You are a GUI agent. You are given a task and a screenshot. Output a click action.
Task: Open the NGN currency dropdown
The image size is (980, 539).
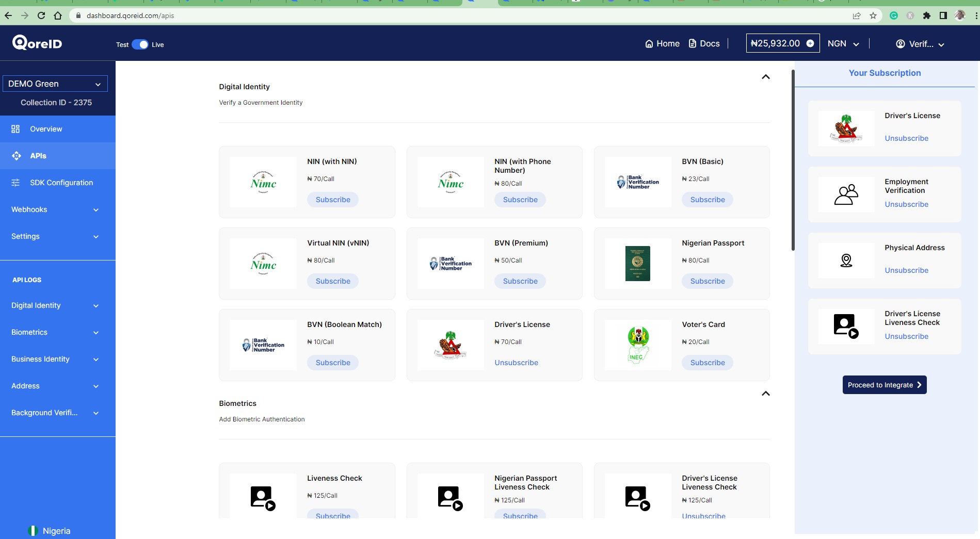843,44
